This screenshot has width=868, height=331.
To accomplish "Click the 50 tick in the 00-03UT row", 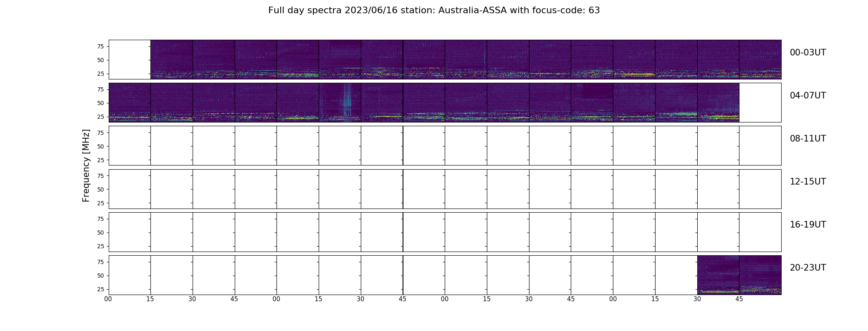I will click(x=100, y=60).
